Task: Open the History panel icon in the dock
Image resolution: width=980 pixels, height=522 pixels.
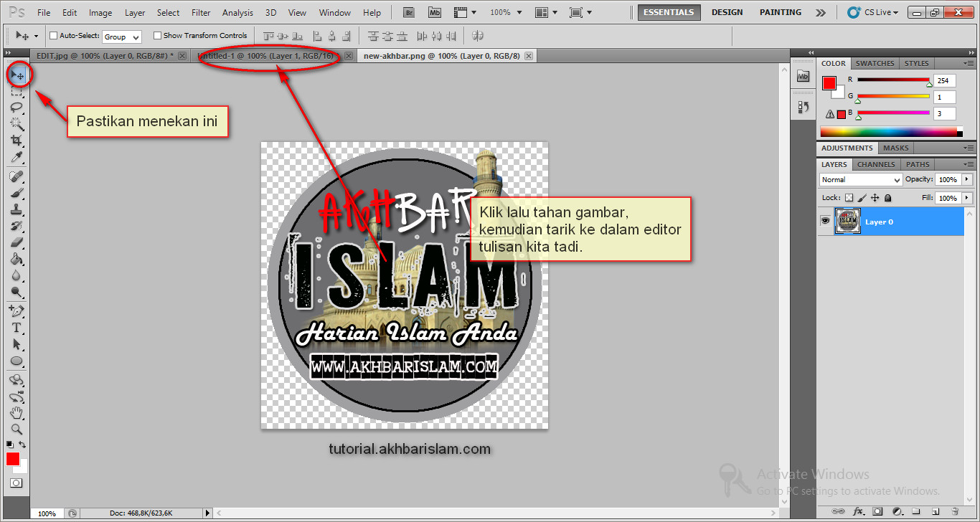Action: (x=804, y=107)
